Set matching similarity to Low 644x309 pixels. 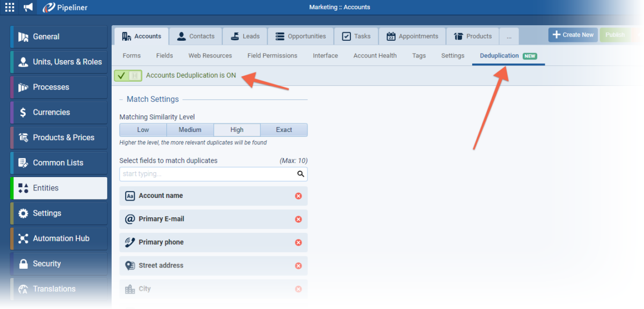[143, 130]
